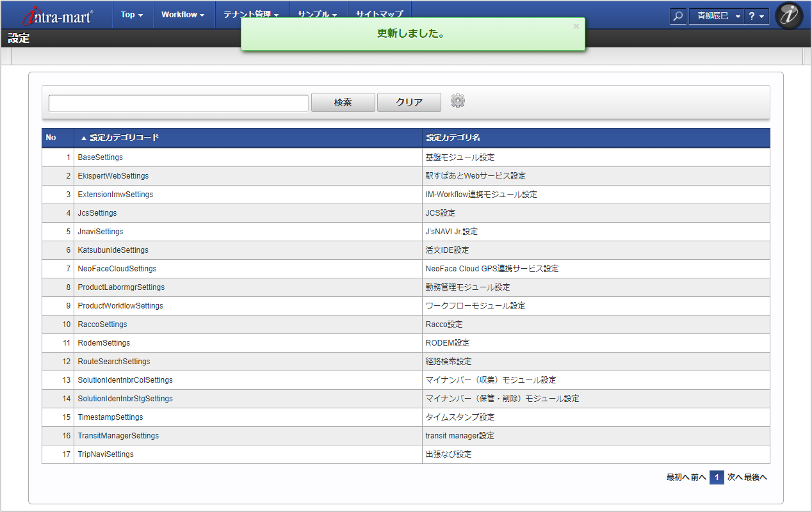Click the 活文IDE設定 cell
This screenshot has height=512, width=812.
click(x=596, y=250)
